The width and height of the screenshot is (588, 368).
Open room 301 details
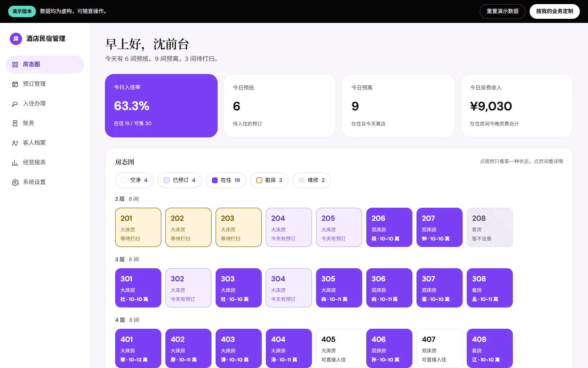(x=138, y=288)
